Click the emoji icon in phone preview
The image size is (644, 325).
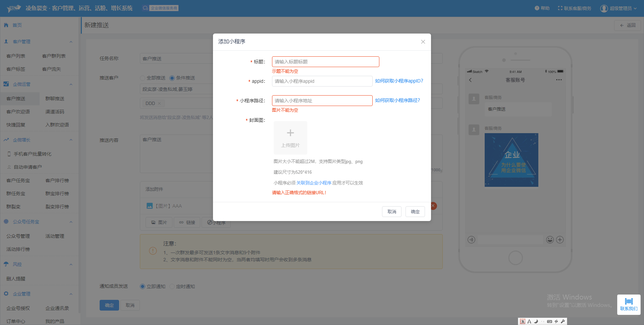point(550,240)
